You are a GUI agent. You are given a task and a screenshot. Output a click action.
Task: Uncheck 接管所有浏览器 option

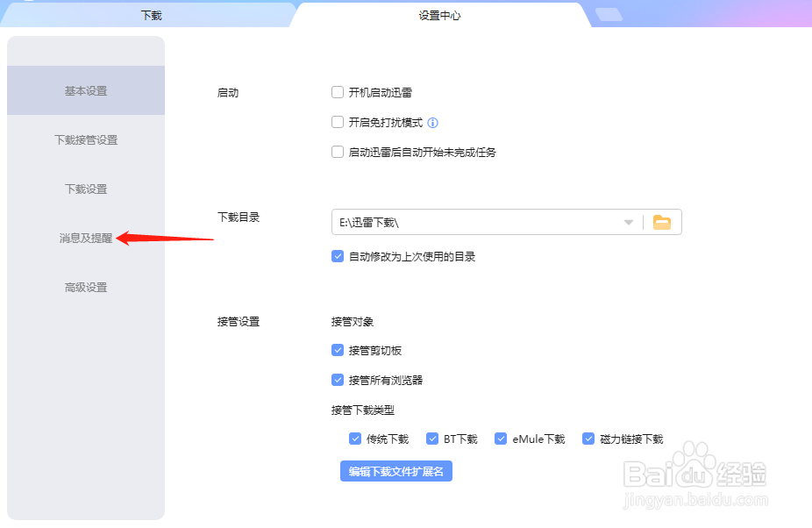(x=338, y=380)
